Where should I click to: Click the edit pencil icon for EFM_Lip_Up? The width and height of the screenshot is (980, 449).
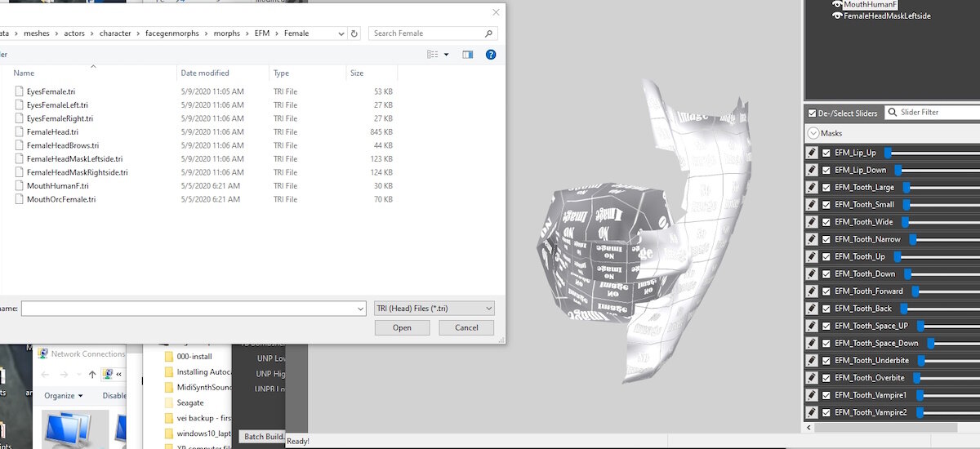pos(812,153)
